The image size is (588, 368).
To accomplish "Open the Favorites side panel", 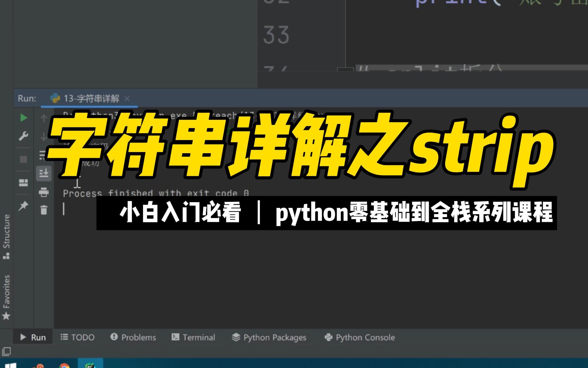I will point(6,297).
